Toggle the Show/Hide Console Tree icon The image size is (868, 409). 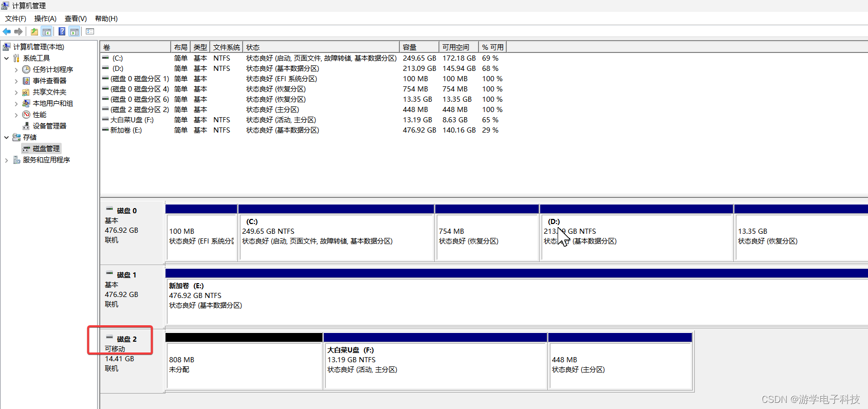pos(47,31)
